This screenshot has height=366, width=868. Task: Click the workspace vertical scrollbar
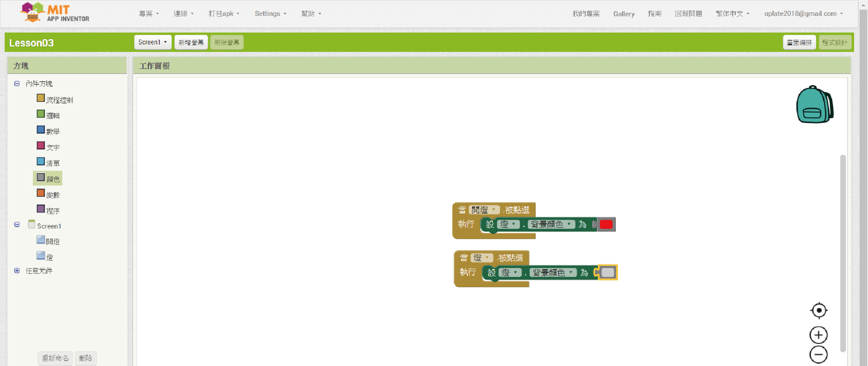(843, 253)
